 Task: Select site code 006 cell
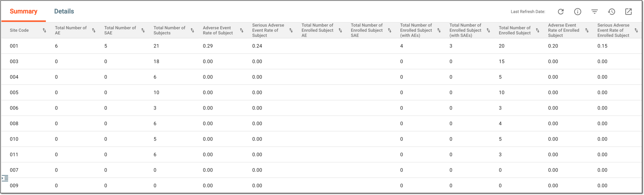[x=14, y=108]
